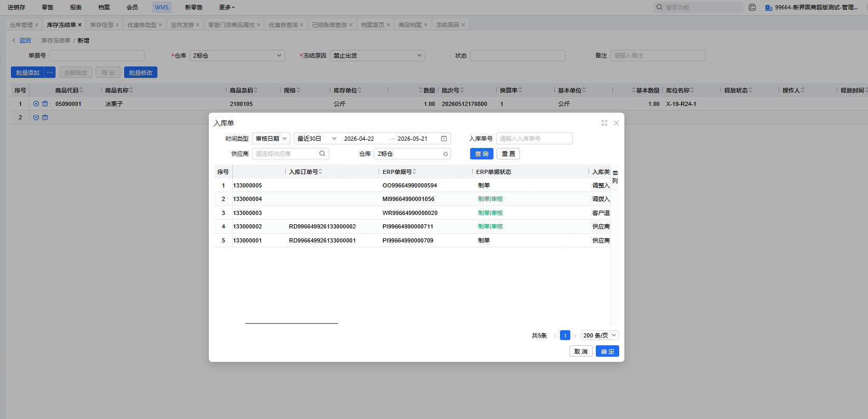Toggle sort on 商品代码 column

81,90
